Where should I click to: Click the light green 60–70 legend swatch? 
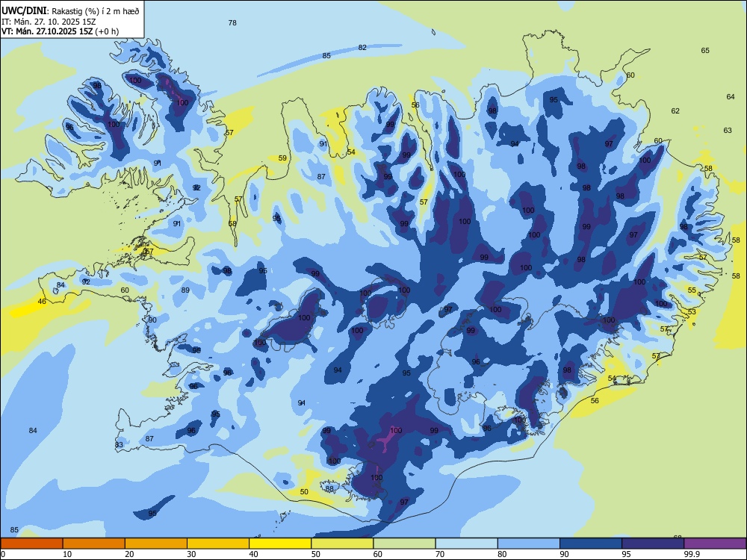[404, 544]
